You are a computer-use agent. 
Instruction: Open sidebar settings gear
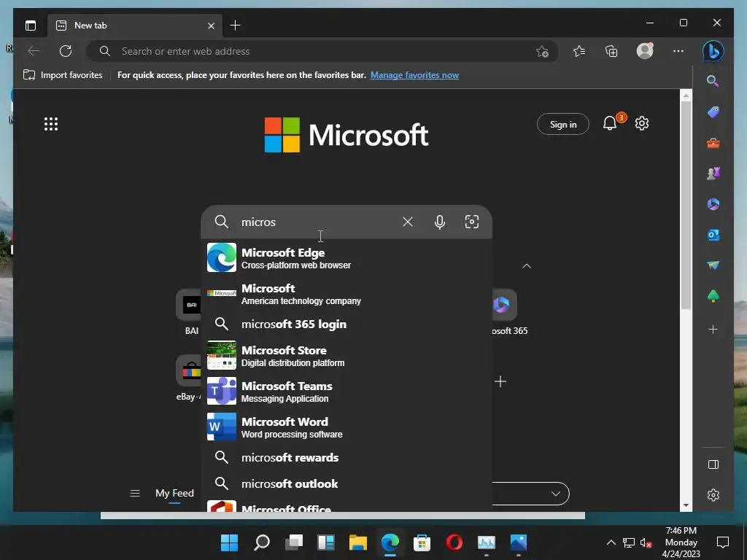[713, 495]
